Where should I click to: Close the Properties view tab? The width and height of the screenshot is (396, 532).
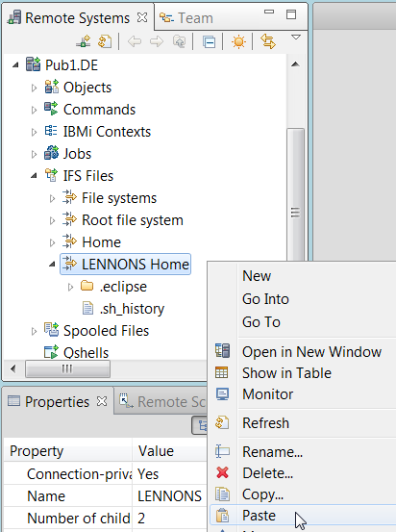tap(102, 401)
